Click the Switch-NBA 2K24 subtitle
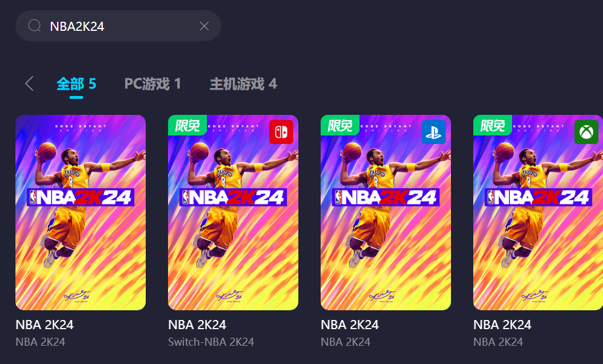The height and width of the screenshot is (364, 603). [211, 342]
